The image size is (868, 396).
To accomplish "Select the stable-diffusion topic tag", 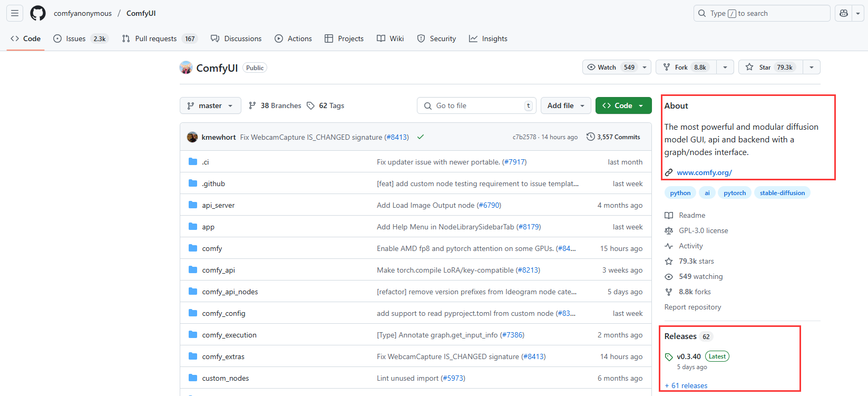I will click(782, 193).
